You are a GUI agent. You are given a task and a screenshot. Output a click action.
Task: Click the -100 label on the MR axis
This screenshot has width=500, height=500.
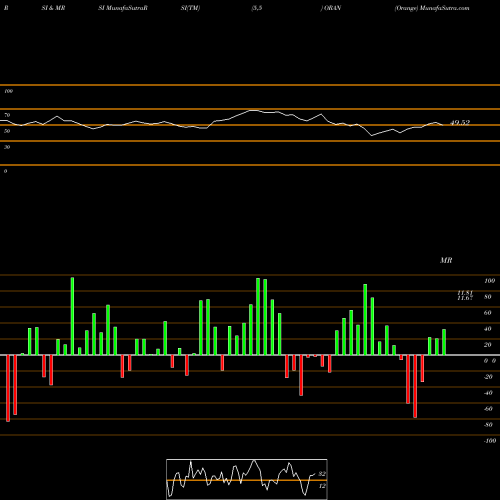490,441
